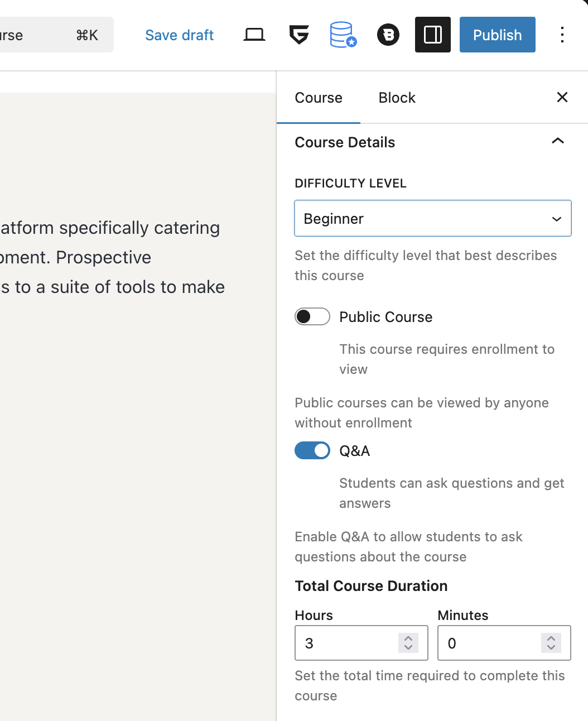Increment Hours using the up stepper arrow
This screenshot has height=721, width=588.
coord(408,638)
